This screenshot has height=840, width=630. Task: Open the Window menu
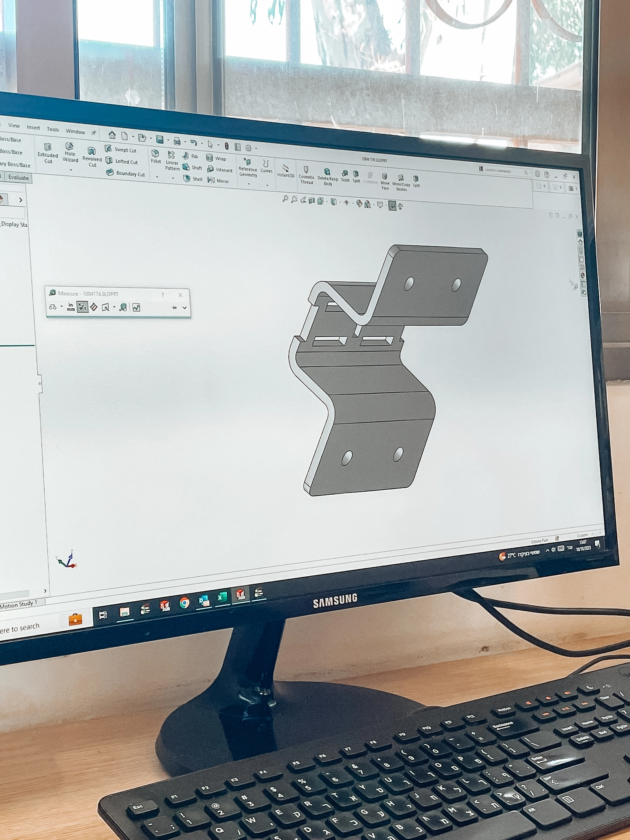pos(75,131)
